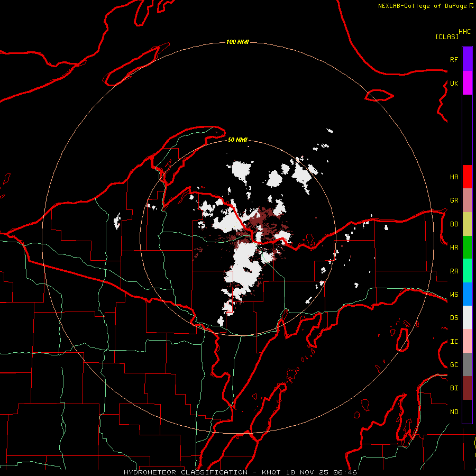The image size is (476, 476).
Task: Click the HHC product code label
Action: [465, 32]
